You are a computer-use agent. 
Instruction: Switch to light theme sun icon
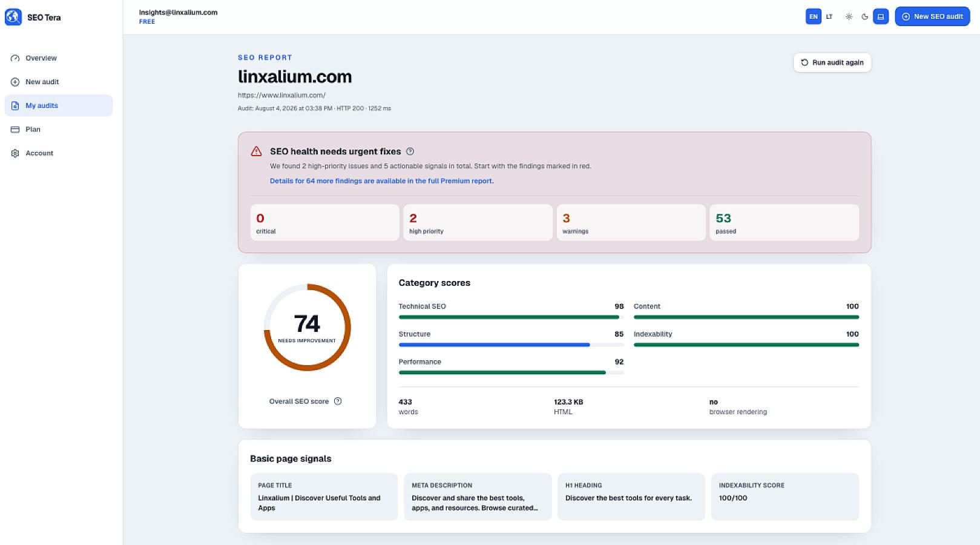849,17
